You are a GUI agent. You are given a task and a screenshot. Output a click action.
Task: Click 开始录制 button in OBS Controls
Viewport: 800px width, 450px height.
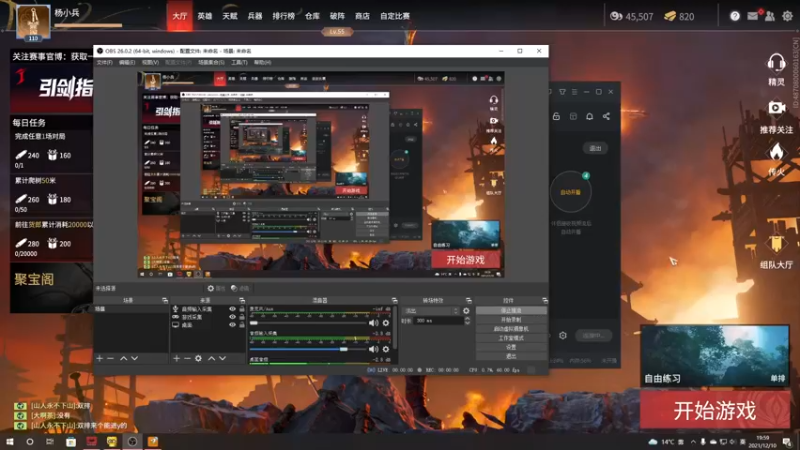click(x=511, y=319)
